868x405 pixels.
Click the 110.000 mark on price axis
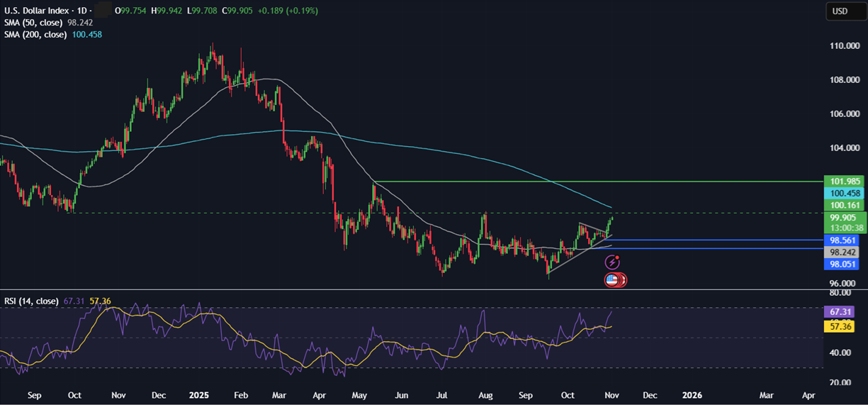pos(844,46)
